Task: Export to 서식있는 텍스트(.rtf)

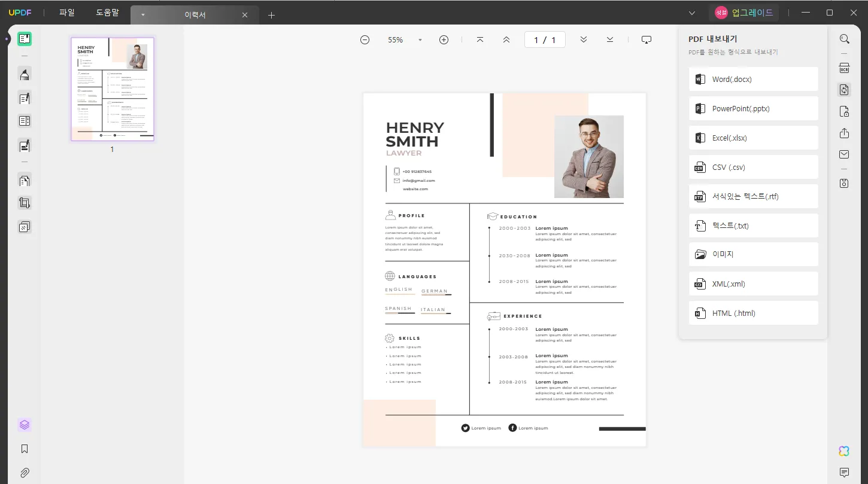Action: (x=753, y=196)
